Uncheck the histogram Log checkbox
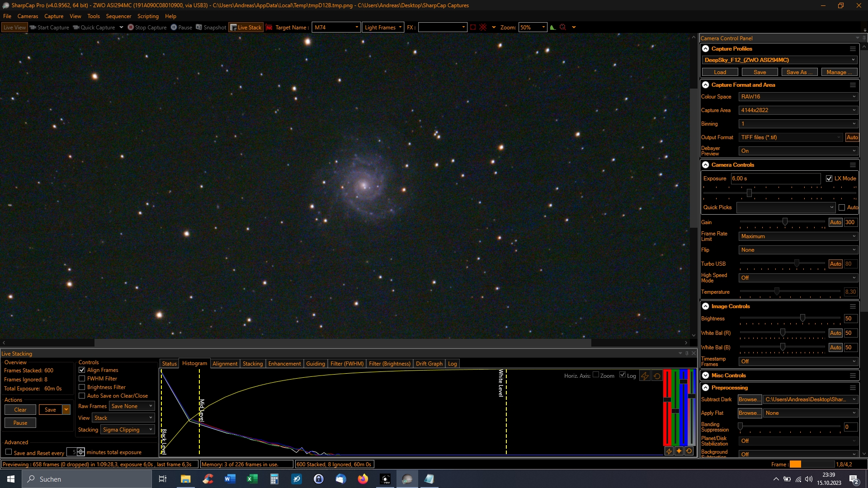868x488 pixels. [x=623, y=375]
